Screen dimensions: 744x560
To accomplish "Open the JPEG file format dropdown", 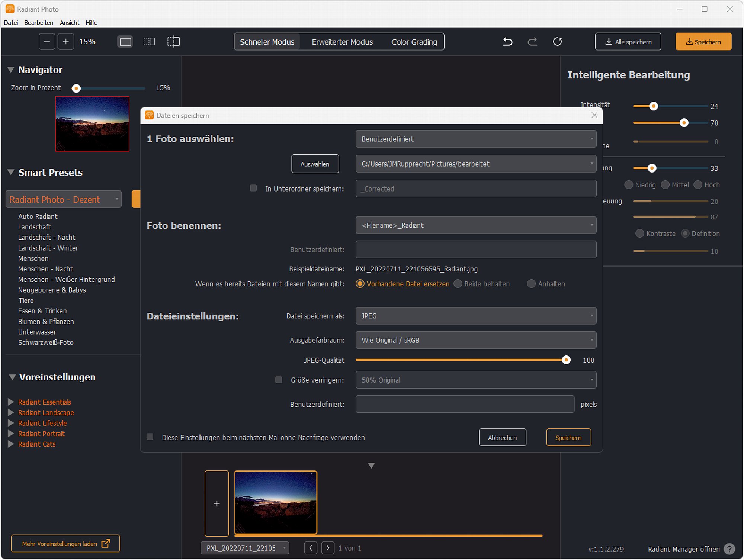I will (x=476, y=316).
